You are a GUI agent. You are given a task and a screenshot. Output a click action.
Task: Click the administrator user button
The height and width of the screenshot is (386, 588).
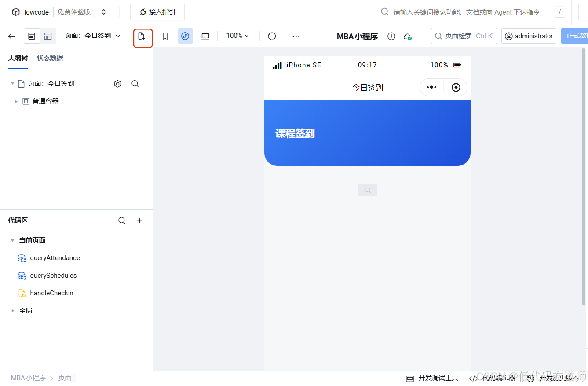[529, 36]
